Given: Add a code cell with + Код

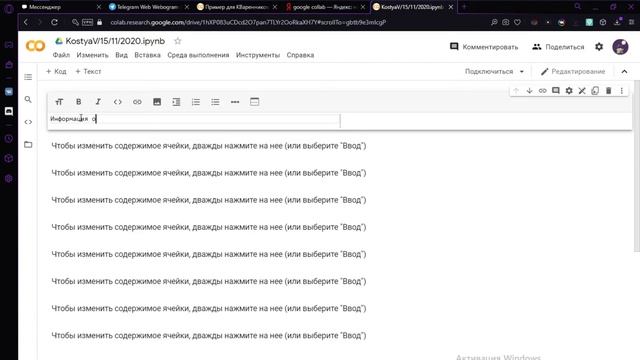Looking at the screenshot, I should tap(56, 71).
